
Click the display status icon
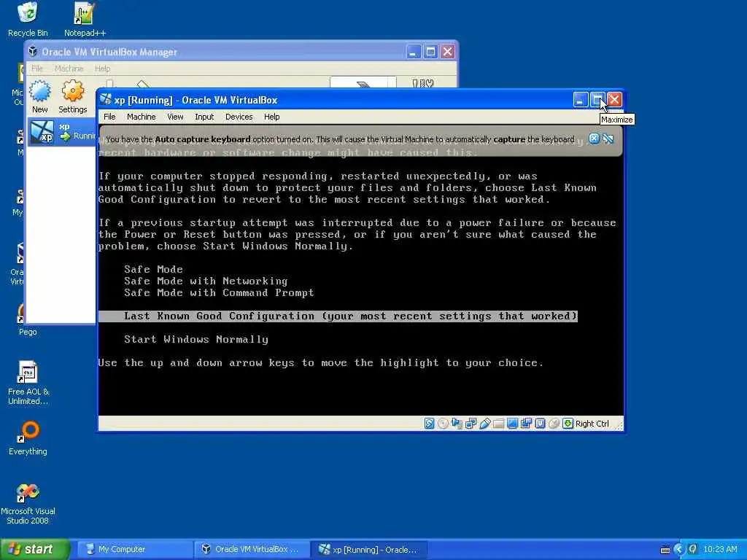pyautogui.click(x=512, y=424)
